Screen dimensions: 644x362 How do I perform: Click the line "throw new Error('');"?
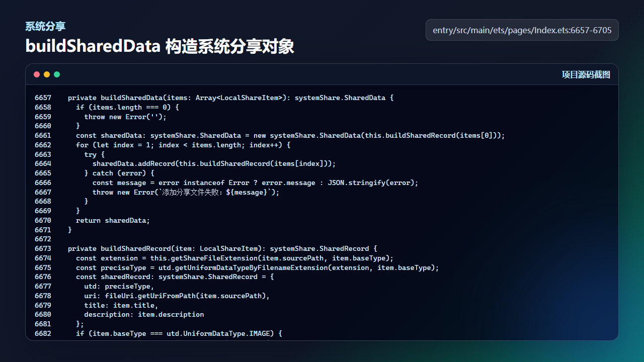point(125,117)
